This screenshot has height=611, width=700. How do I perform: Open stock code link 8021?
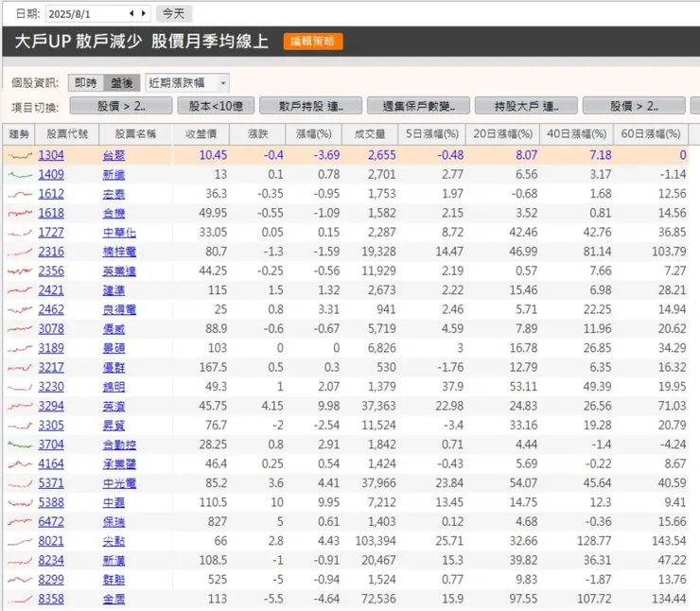click(x=51, y=541)
